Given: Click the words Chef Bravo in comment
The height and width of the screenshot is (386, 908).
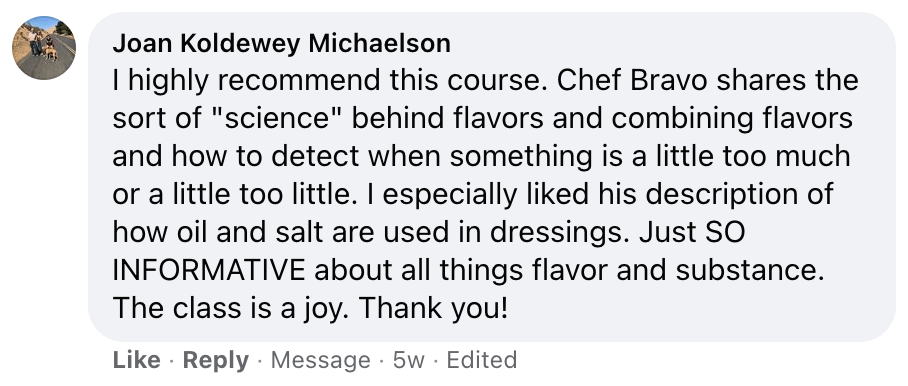Looking at the screenshot, I should [632, 81].
